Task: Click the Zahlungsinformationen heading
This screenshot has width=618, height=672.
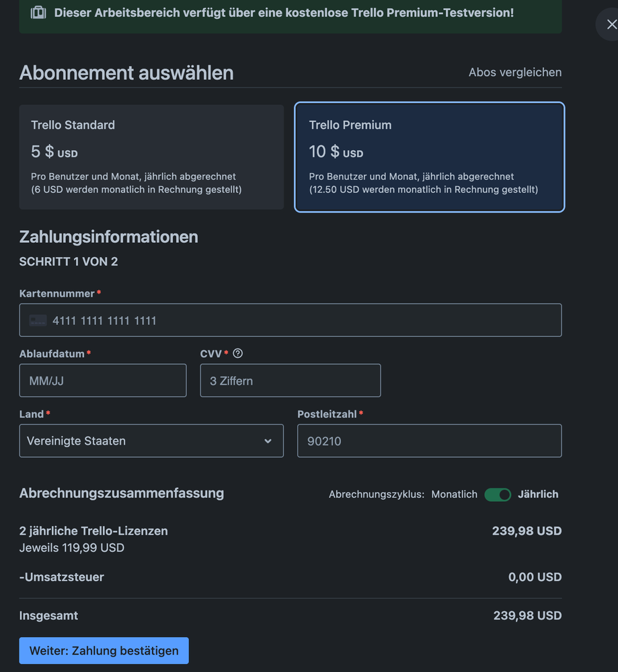Action: coord(108,237)
